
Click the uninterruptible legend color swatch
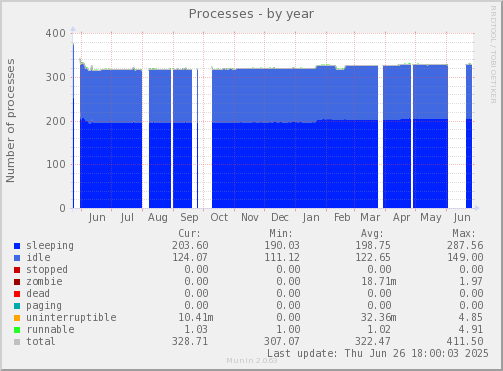[17, 318]
